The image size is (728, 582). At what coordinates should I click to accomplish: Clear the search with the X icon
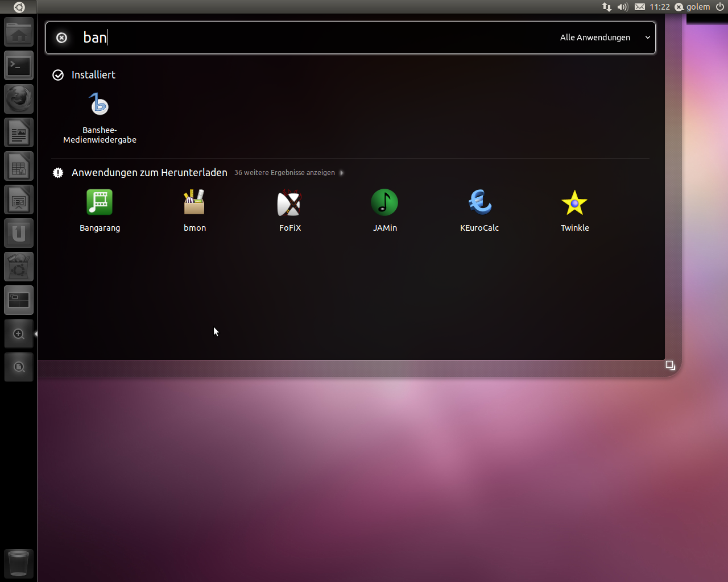tap(61, 38)
